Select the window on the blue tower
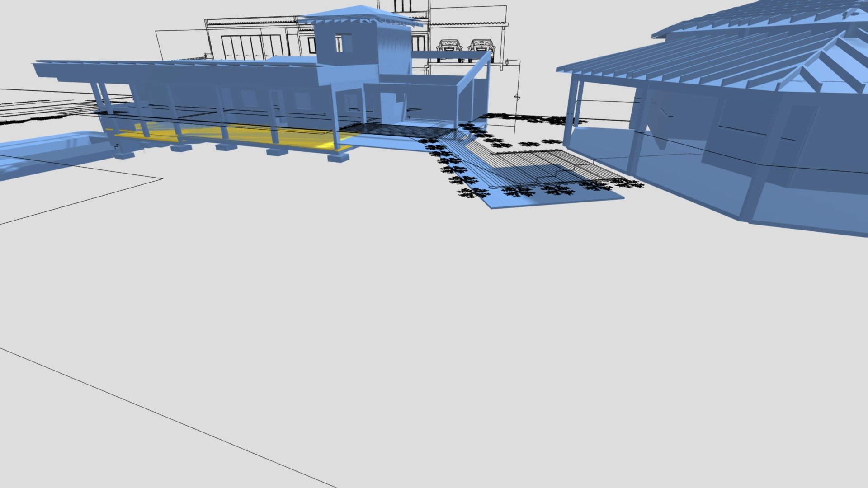This screenshot has width=868, height=488. click(344, 42)
